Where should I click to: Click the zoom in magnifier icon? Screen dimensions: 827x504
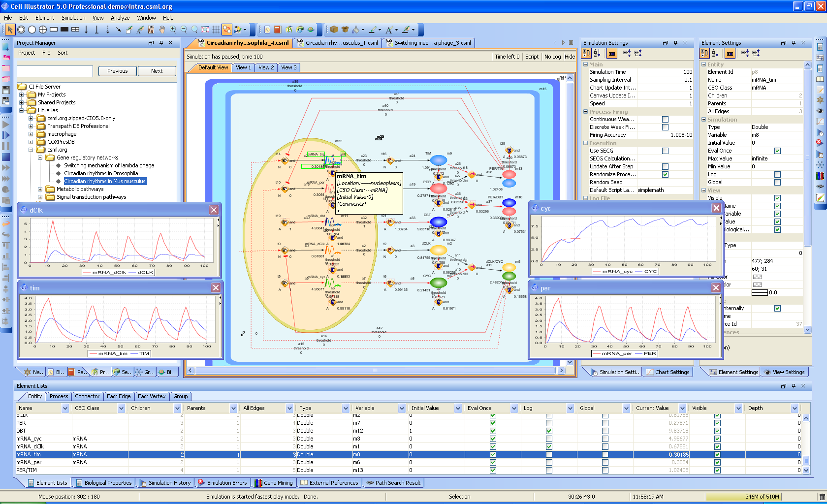tap(173, 30)
